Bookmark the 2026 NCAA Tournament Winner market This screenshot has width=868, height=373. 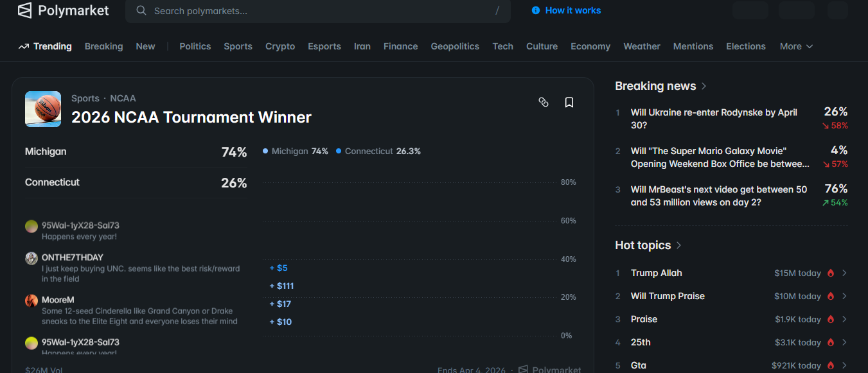(569, 102)
